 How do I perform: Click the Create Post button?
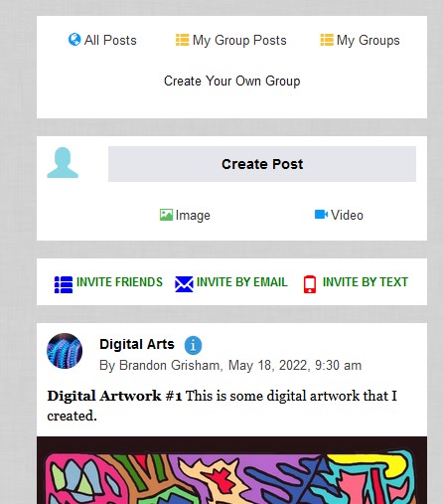coord(262,164)
